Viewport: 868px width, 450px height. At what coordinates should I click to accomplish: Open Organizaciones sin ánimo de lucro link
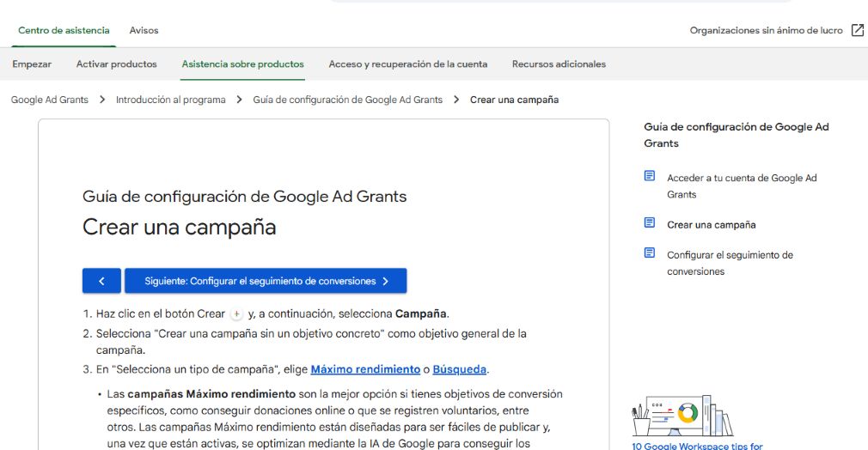(766, 30)
